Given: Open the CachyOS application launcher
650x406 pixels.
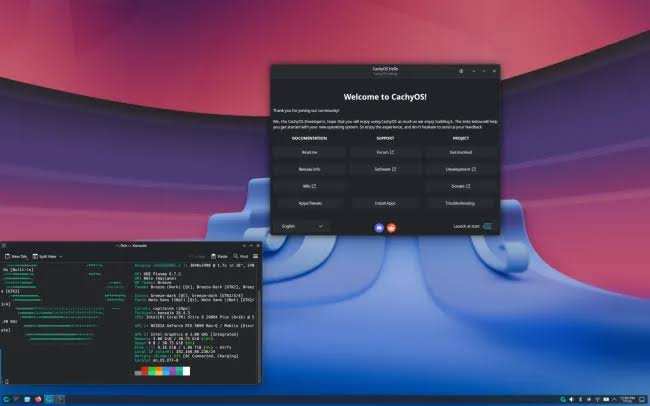Looking at the screenshot, I should (6, 399).
